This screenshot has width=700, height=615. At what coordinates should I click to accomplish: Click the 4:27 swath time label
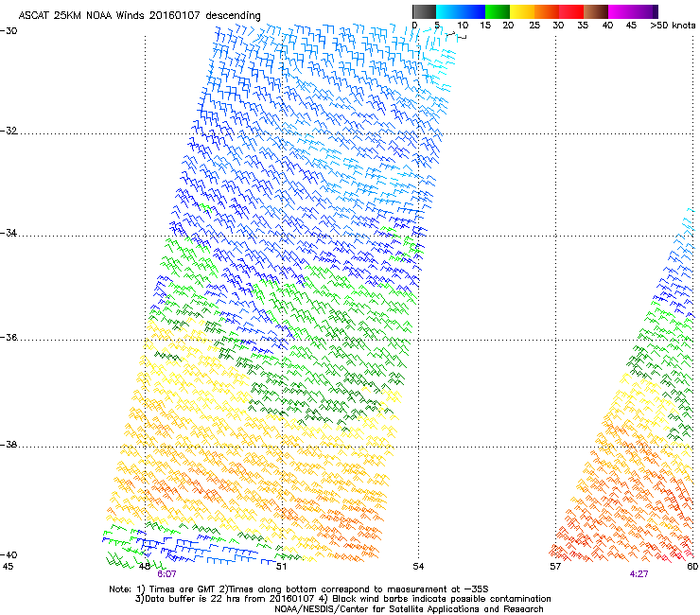point(639,574)
